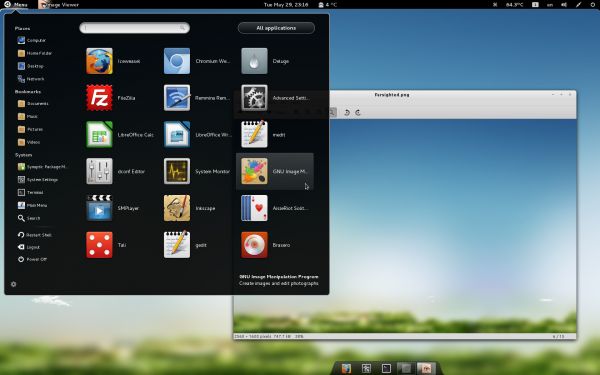Open the Brasero disc burner
Viewport: 600px width, 375px height.
coord(254,245)
